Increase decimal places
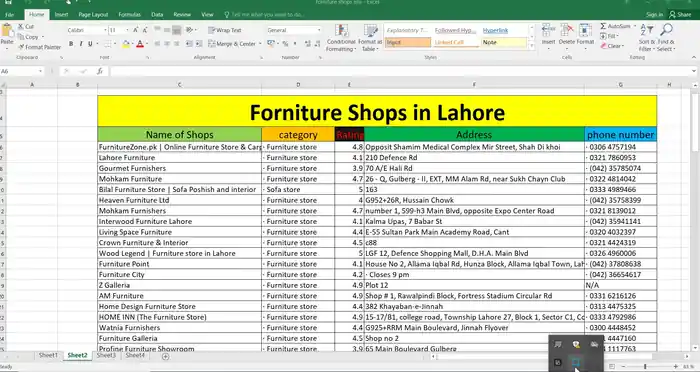Screen dimensions: 700x372 pos(307,44)
